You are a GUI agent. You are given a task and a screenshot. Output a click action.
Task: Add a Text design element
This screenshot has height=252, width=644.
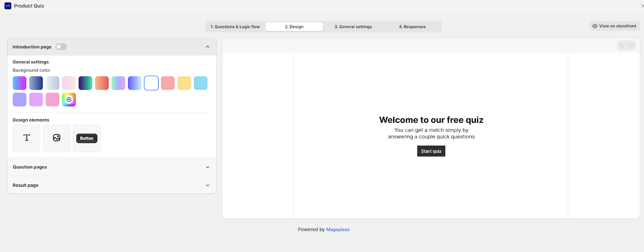pos(27,138)
